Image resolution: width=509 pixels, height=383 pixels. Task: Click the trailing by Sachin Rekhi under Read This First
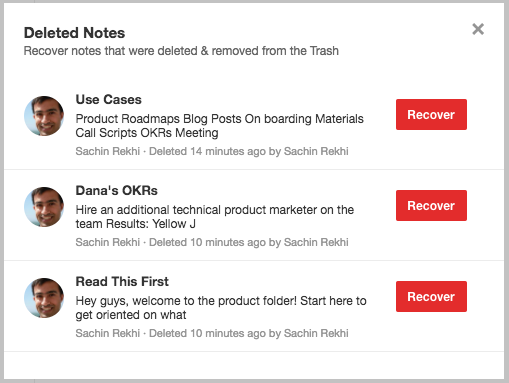(x=309, y=333)
